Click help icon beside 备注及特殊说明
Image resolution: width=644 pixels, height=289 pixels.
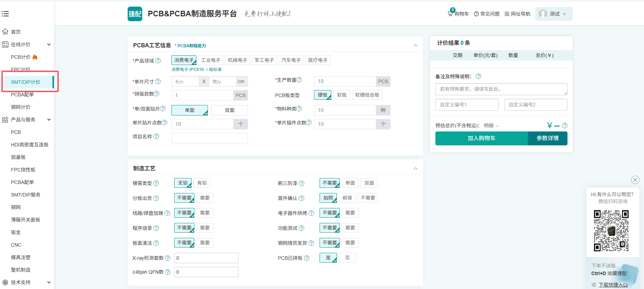point(478,76)
